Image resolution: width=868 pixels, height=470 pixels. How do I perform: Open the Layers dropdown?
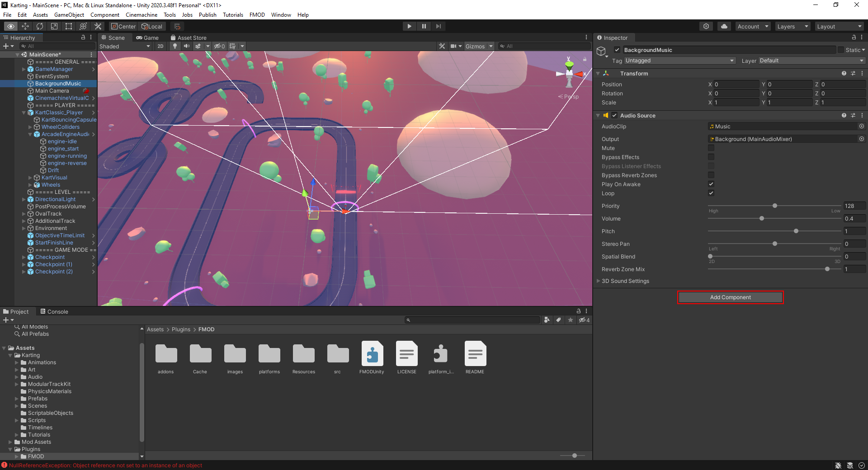pos(793,26)
